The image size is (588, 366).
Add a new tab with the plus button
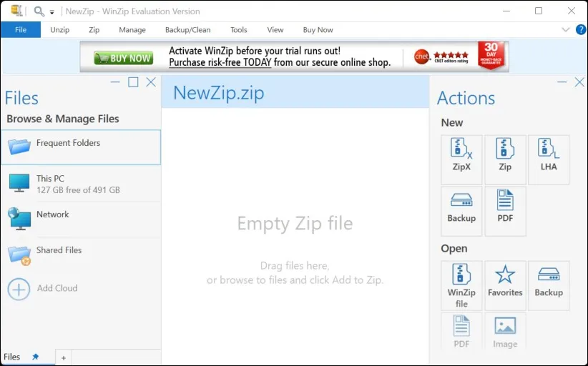[64, 357]
